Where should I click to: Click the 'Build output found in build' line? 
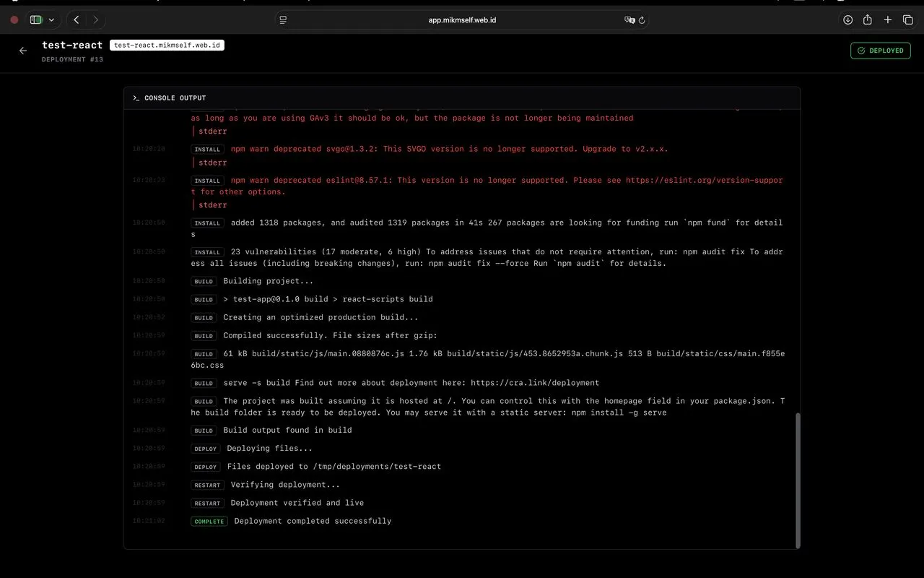pyautogui.click(x=287, y=430)
